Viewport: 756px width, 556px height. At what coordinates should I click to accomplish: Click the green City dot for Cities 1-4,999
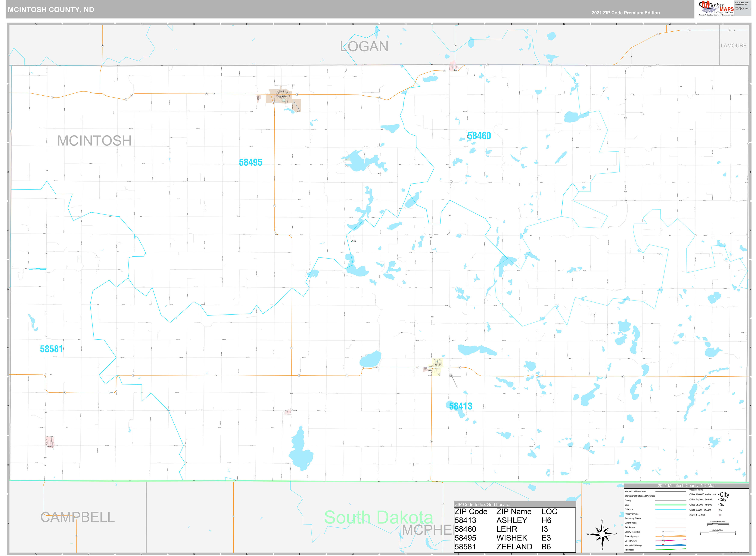click(x=719, y=515)
